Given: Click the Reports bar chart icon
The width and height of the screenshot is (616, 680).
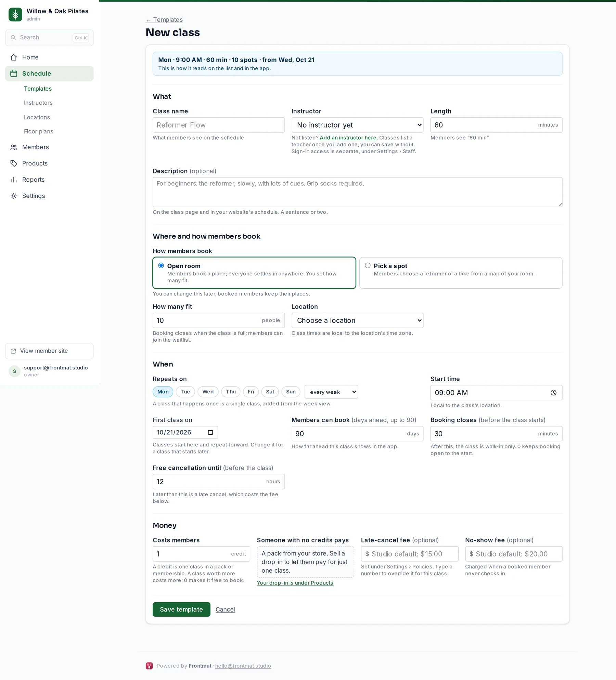Looking at the screenshot, I should coord(14,180).
